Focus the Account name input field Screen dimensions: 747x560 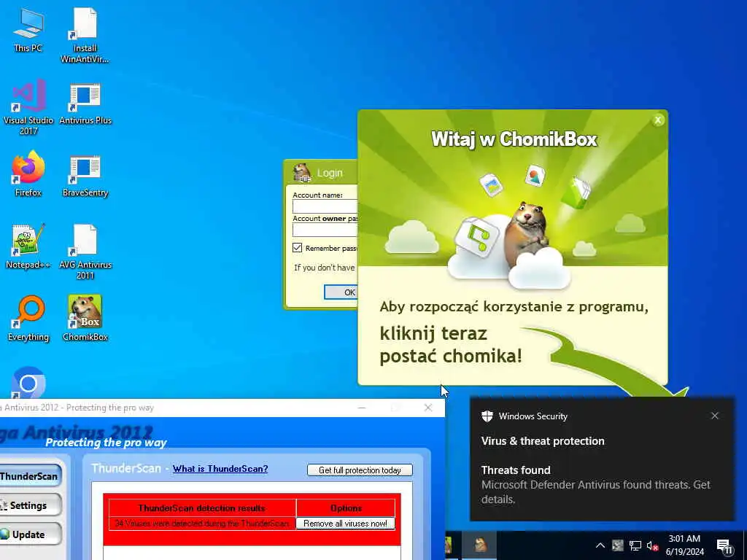pyautogui.click(x=325, y=206)
